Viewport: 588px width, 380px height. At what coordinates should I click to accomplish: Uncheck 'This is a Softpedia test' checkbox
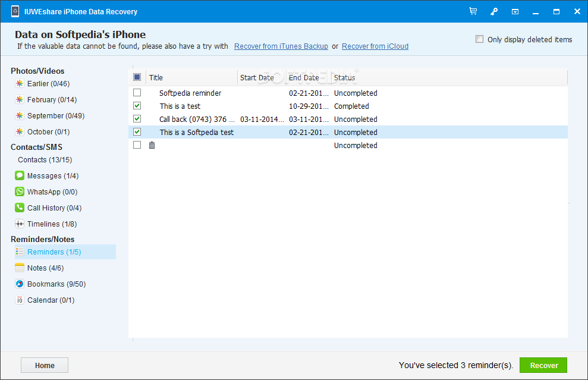pyautogui.click(x=137, y=132)
